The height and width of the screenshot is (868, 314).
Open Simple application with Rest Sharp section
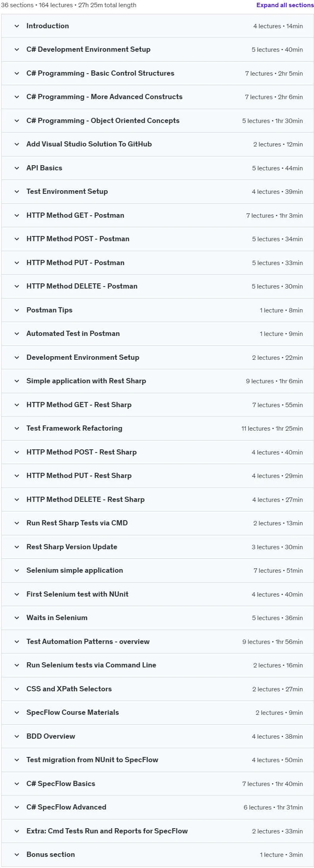tap(157, 381)
